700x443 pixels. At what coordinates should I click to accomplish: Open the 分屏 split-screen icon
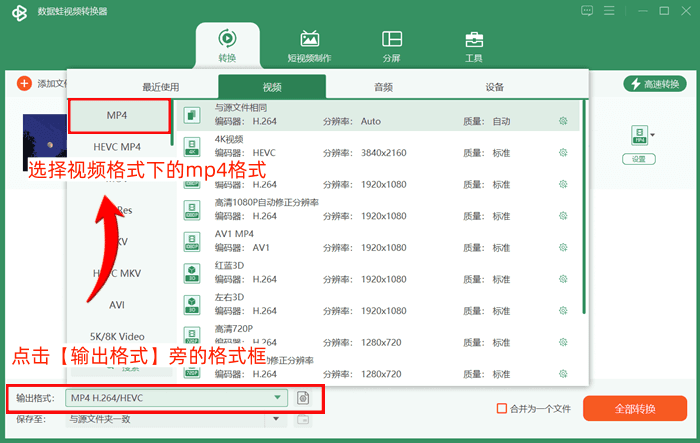392,39
